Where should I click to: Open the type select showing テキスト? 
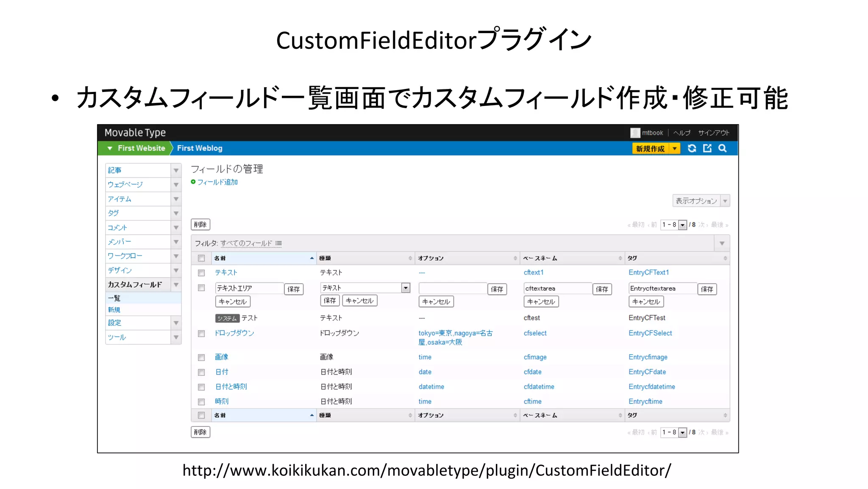tap(365, 288)
